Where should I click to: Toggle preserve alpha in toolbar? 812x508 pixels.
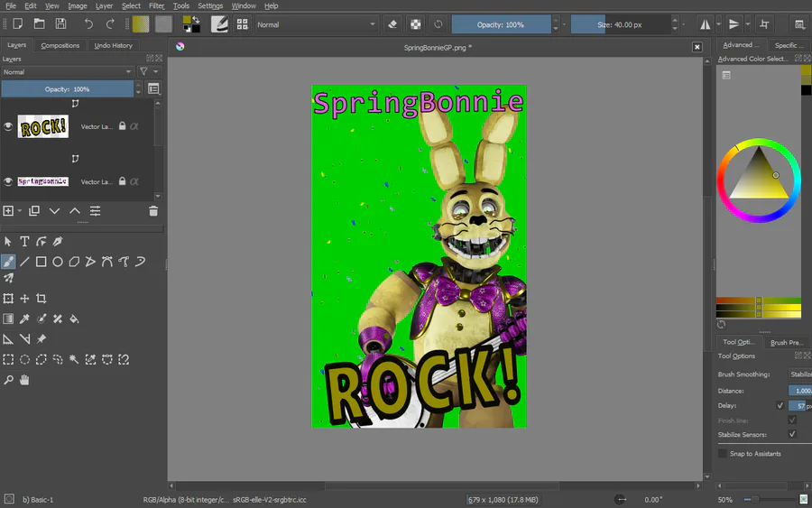[415, 24]
